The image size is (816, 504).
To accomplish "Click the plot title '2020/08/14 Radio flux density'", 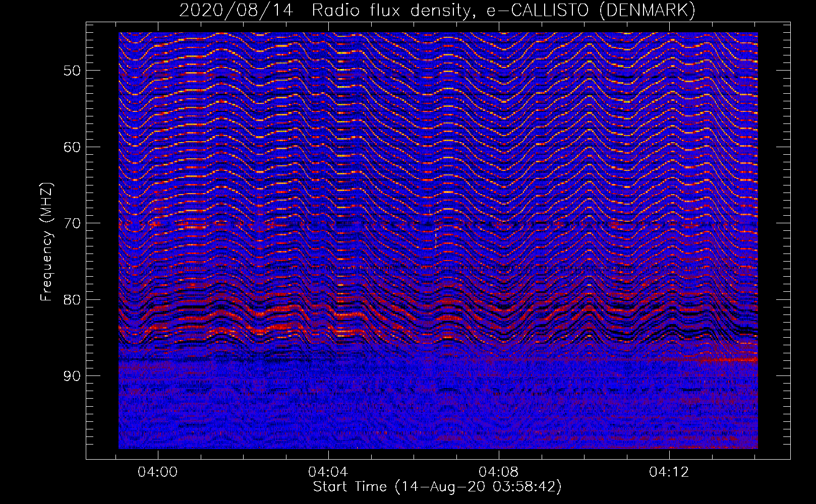I will [437, 10].
